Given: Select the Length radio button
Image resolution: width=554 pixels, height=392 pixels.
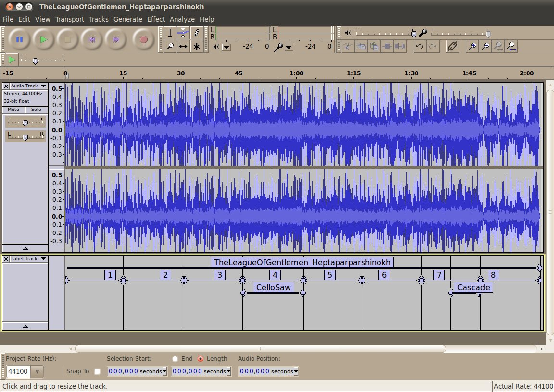Looking at the screenshot, I should click(201, 359).
